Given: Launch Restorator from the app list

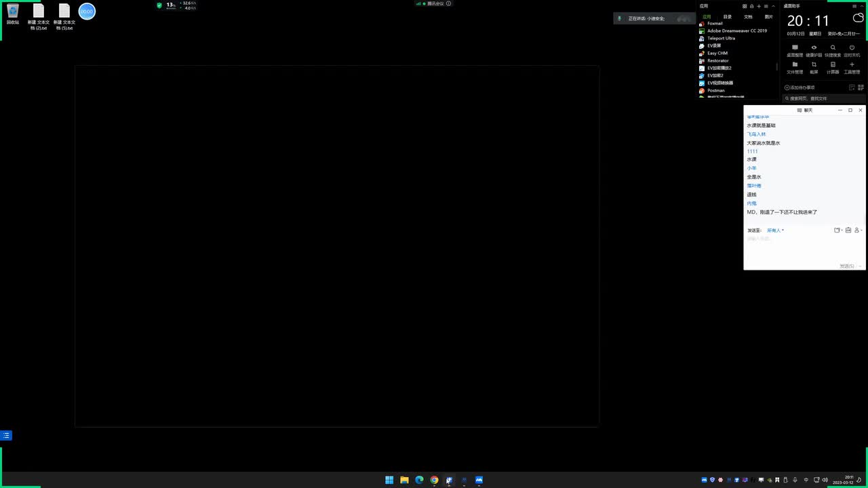Looking at the screenshot, I should (x=718, y=60).
